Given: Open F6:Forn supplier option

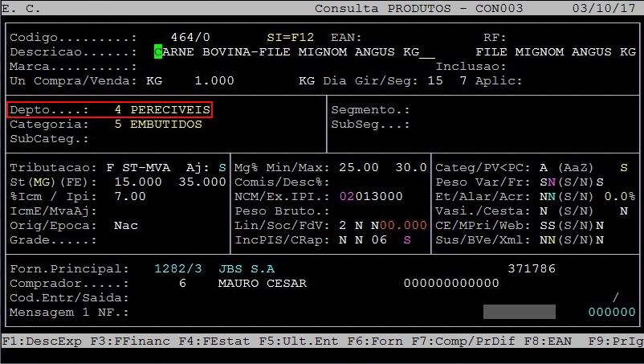Looking at the screenshot, I should tap(375, 342).
